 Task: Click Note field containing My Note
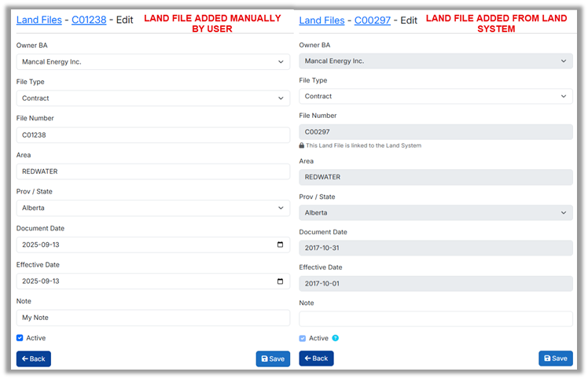(x=153, y=318)
